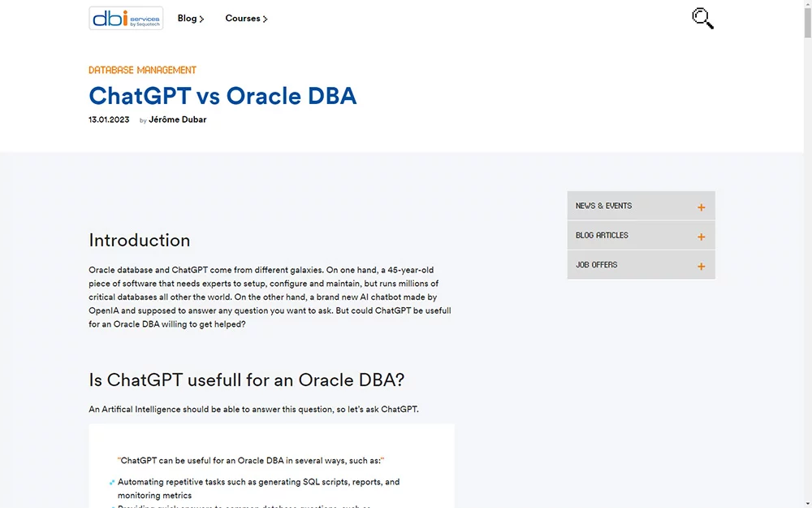Expand the News & Events plus icon
This screenshot has width=812, height=508.
tap(701, 207)
